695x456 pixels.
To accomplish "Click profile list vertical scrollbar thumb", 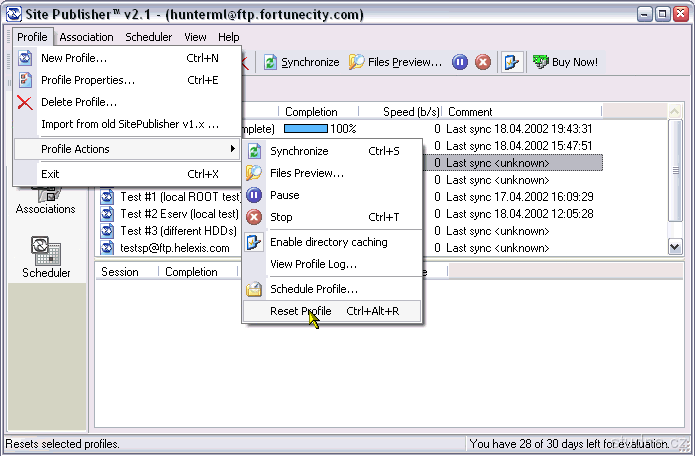I will pyautogui.click(x=675, y=170).
